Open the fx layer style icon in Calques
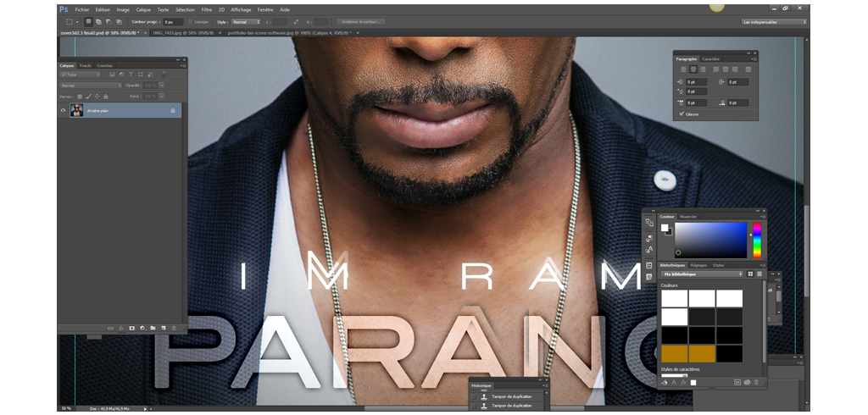Viewport: 868px width, 415px height. click(x=121, y=327)
